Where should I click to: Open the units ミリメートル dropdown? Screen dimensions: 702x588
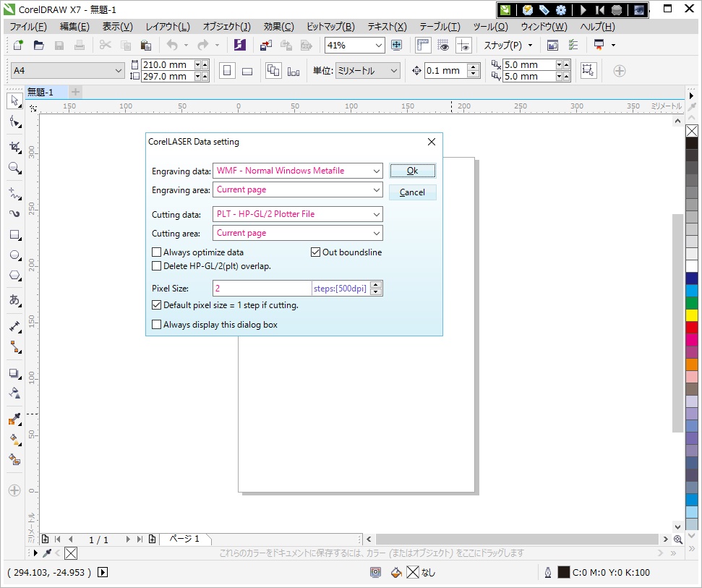coord(393,71)
